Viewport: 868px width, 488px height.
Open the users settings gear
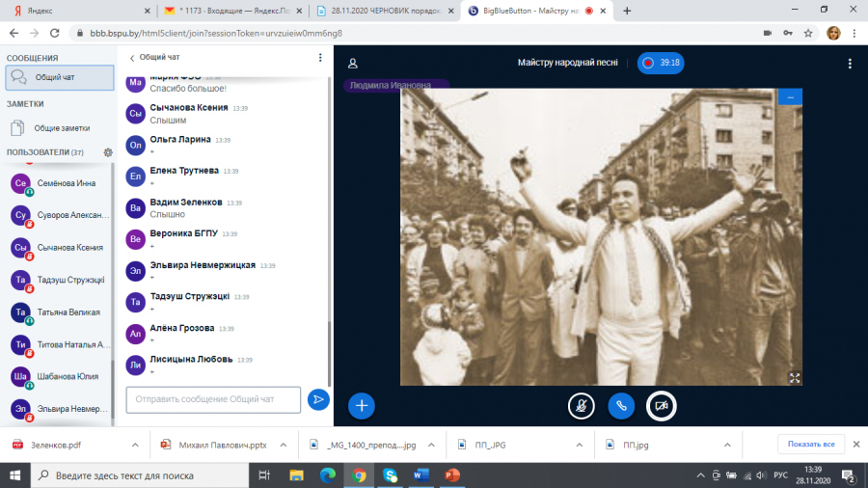108,152
